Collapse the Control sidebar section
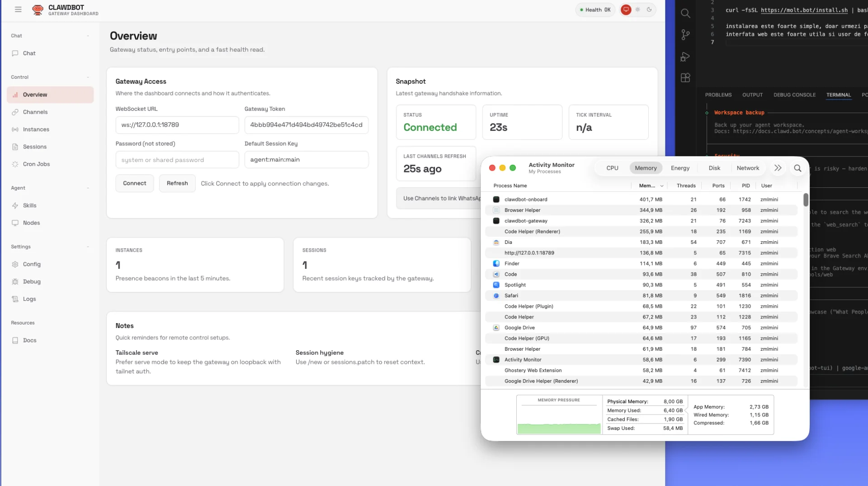The height and width of the screenshot is (486, 868). [x=88, y=77]
